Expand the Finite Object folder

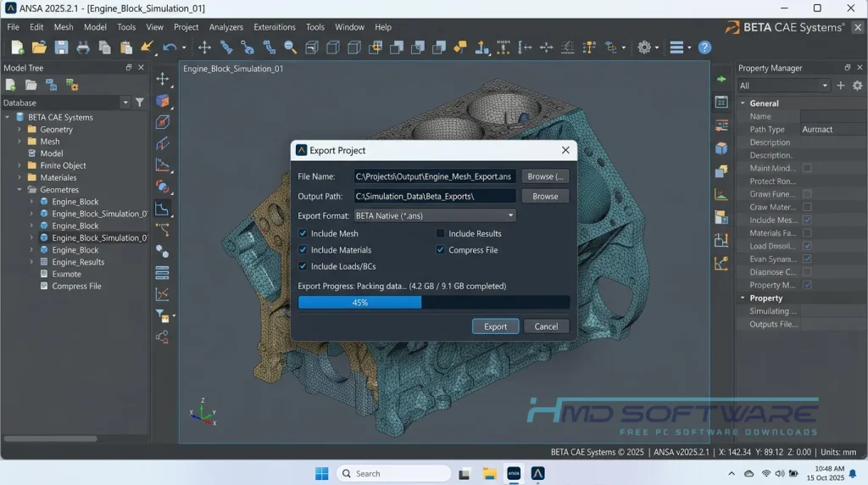pyautogui.click(x=19, y=165)
